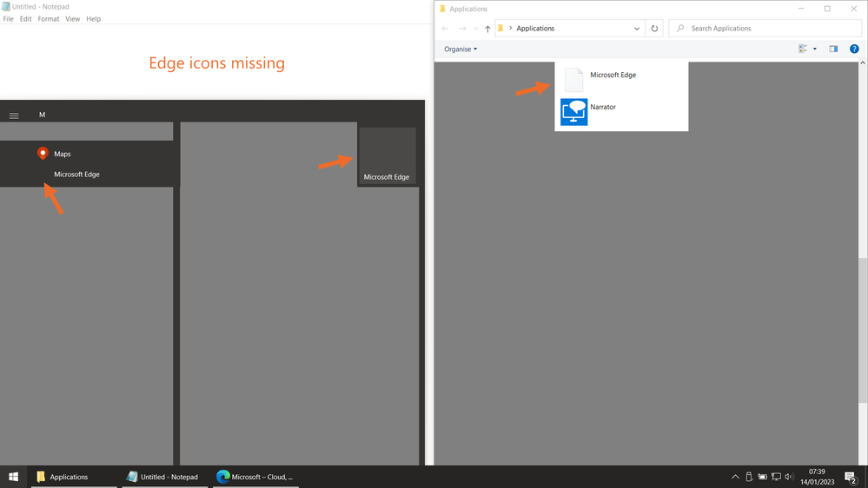Image resolution: width=868 pixels, height=488 pixels.
Task: Click the scroll up arrow in Explorer
Action: 863,63
